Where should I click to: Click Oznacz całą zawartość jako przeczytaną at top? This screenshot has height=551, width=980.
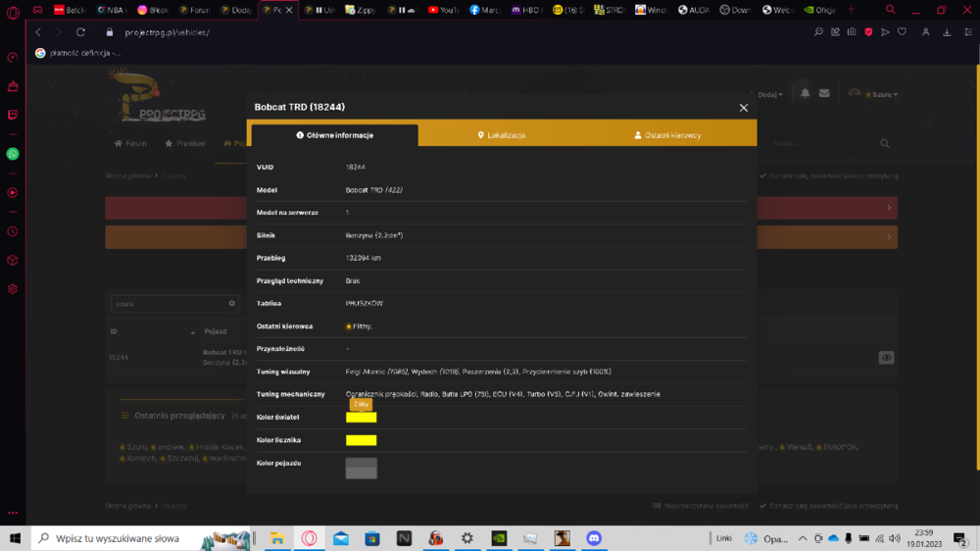tap(829, 175)
